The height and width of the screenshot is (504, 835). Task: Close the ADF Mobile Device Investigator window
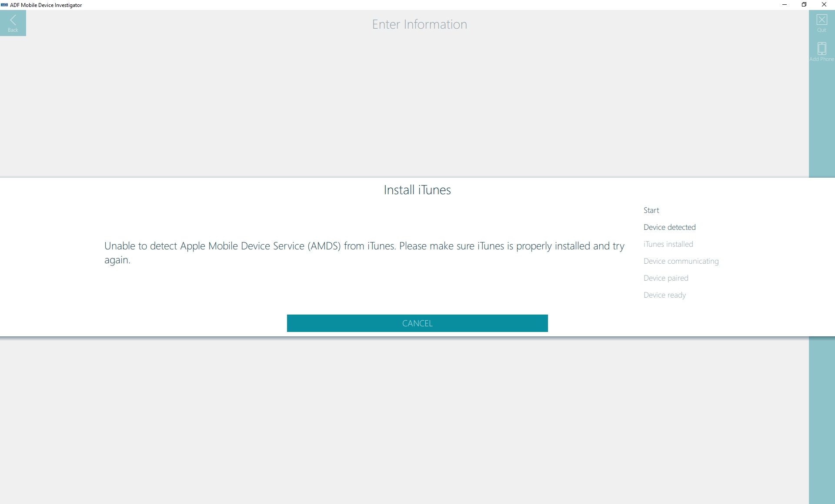point(824,5)
